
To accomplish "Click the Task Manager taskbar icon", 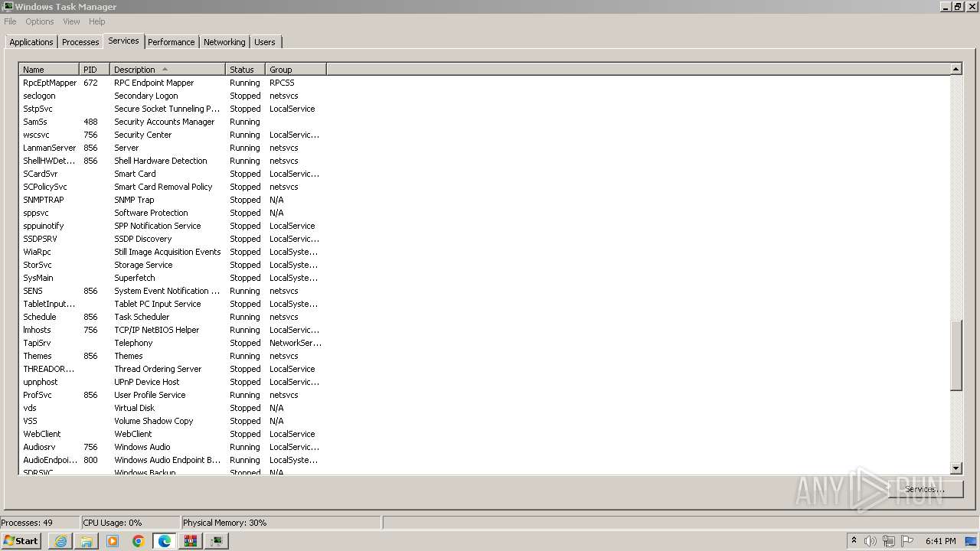I will click(x=217, y=541).
